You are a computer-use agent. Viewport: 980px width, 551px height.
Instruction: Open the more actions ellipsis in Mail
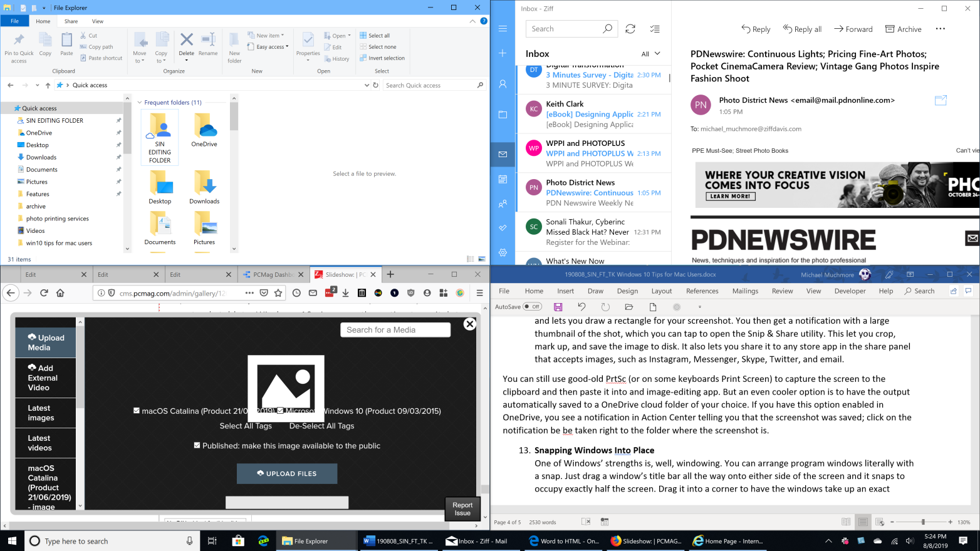940,29
